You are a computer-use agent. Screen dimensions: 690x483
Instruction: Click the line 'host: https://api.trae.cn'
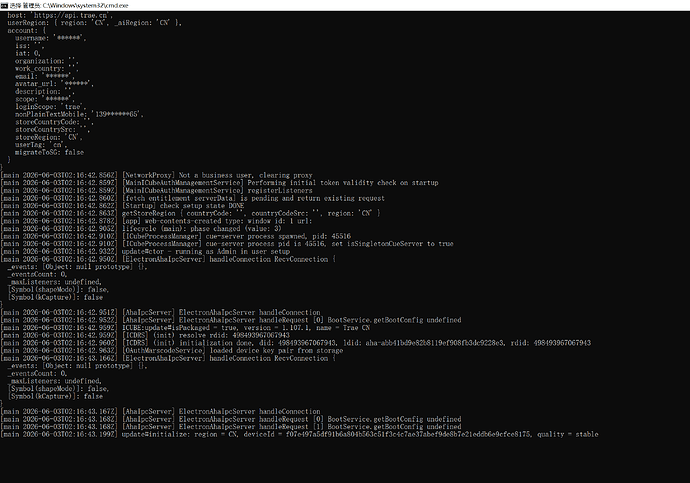[60, 15]
